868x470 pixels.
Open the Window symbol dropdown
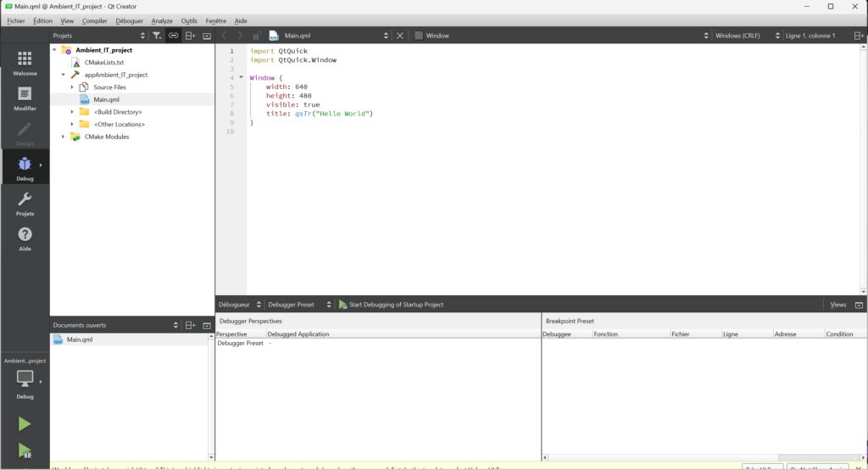[x=562, y=36]
